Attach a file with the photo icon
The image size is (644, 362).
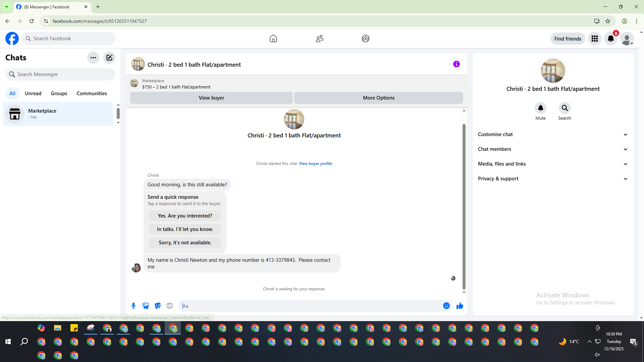(146, 306)
